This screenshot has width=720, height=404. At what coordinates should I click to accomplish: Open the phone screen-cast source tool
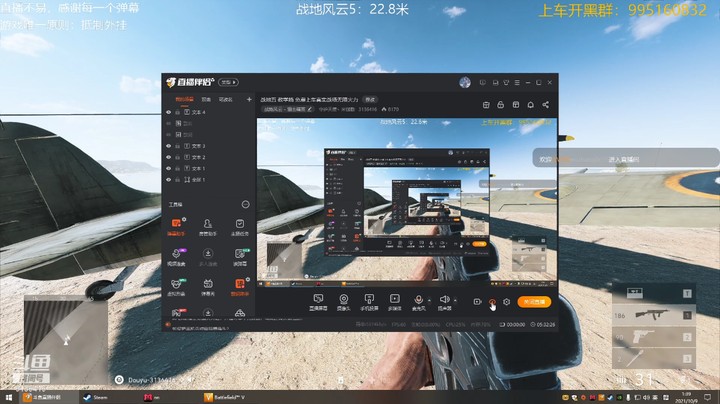[x=369, y=303]
